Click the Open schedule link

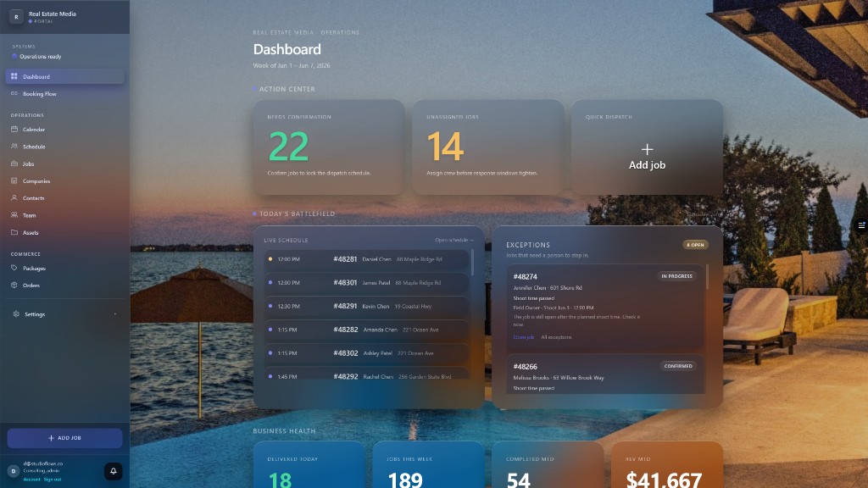point(454,240)
